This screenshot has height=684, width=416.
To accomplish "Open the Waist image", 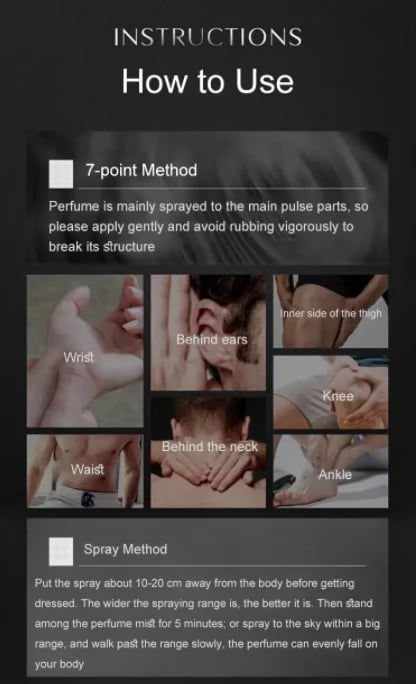I will (x=85, y=471).
